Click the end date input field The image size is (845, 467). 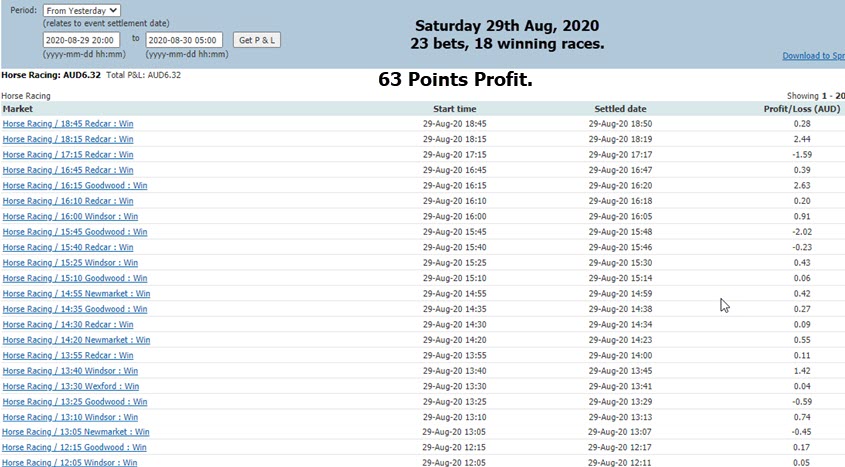coord(184,40)
